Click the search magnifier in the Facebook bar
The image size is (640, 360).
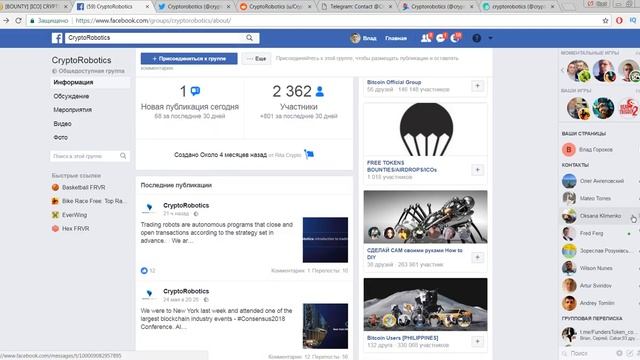tap(249, 38)
